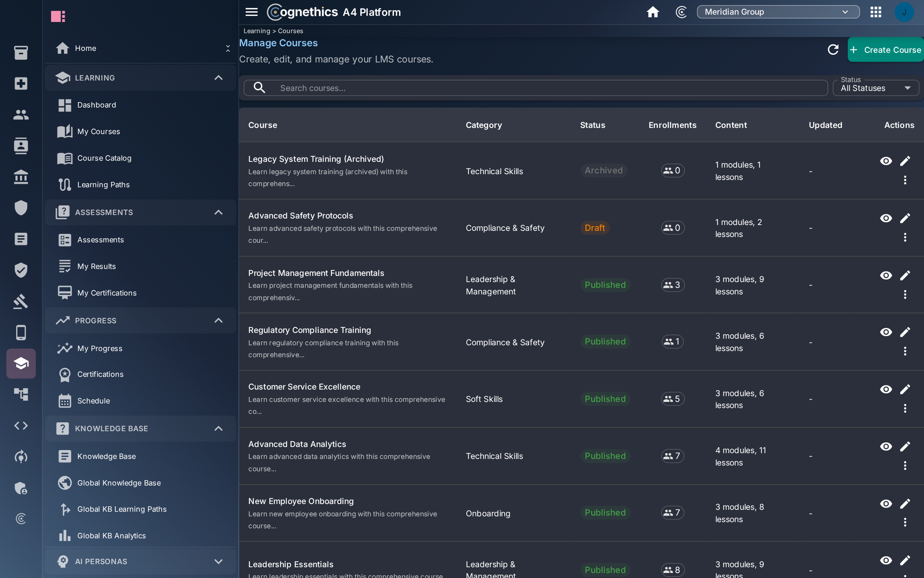Open My Courses in the sidebar
924x578 pixels.
coord(141,131)
